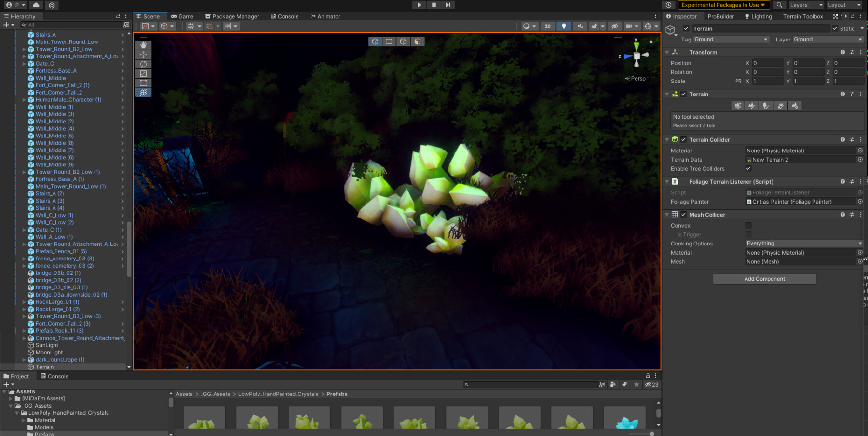Screen dimensions: 868x436
Task: Switch to the Game tab
Action: click(182, 16)
